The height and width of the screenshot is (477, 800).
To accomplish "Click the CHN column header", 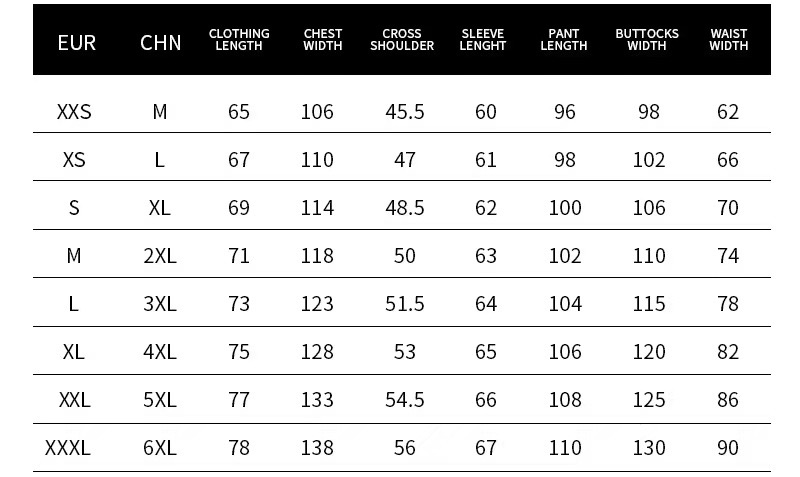I will pyautogui.click(x=160, y=42).
